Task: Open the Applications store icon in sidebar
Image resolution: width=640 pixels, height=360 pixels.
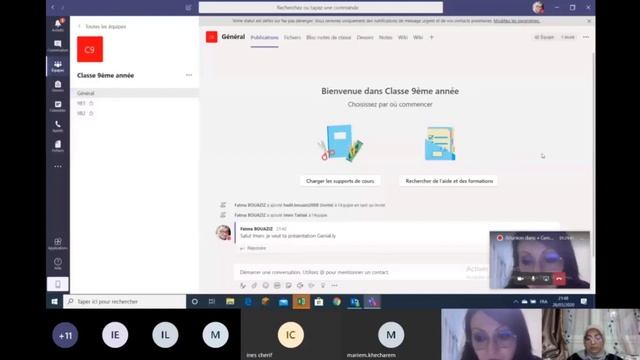Action: coord(58,244)
